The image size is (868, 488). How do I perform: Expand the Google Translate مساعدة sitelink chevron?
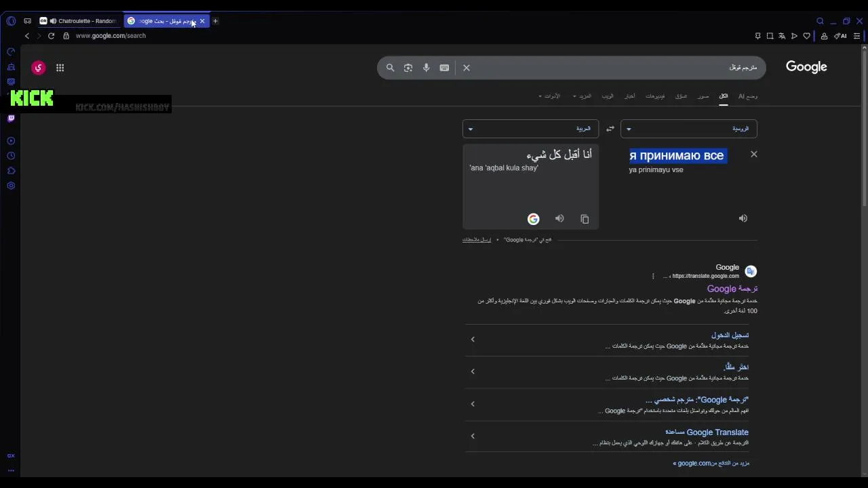[x=473, y=436]
